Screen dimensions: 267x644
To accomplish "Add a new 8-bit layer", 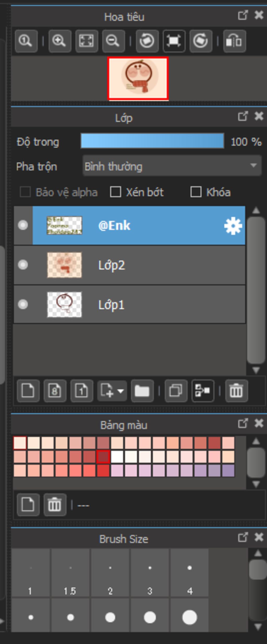I will click(x=55, y=391).
